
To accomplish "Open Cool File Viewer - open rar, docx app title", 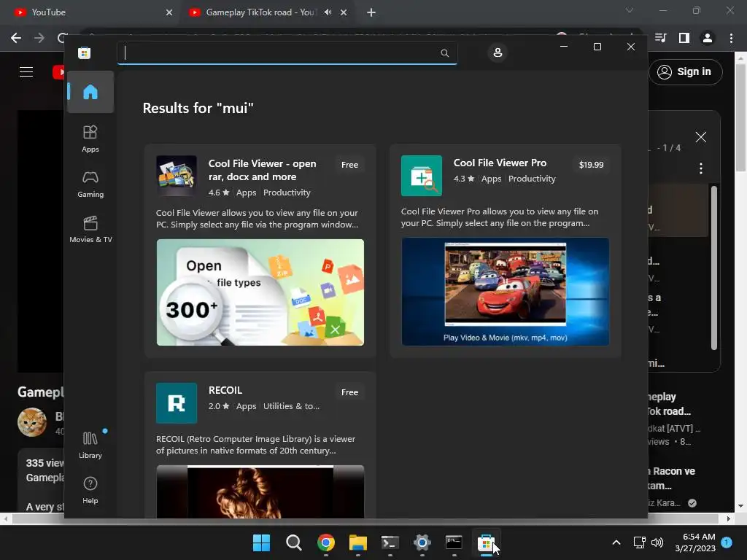I will (263, 170).
